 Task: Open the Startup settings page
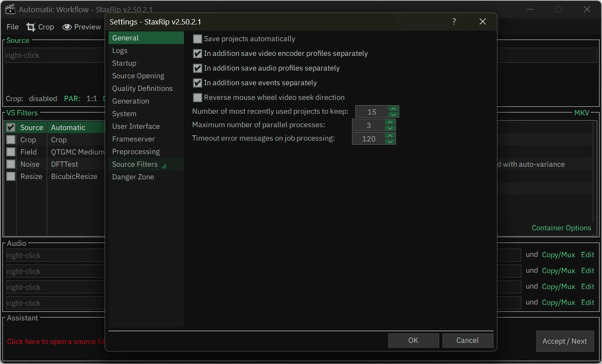coord(146,63)
